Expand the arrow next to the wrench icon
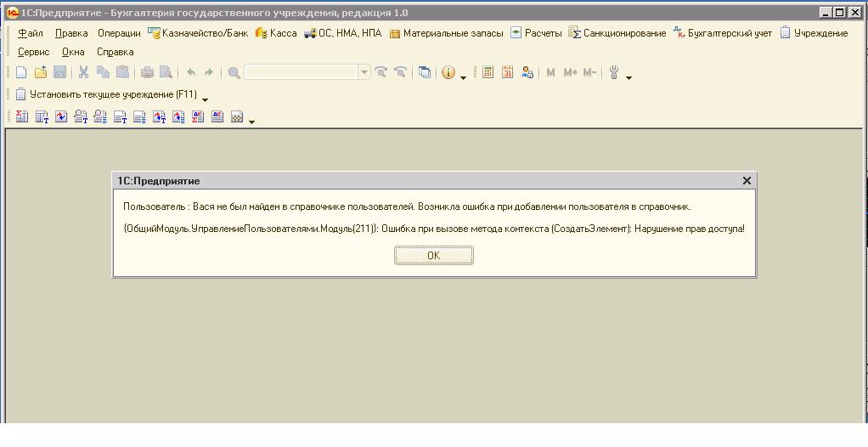868x447 pixels. point(628,77)
